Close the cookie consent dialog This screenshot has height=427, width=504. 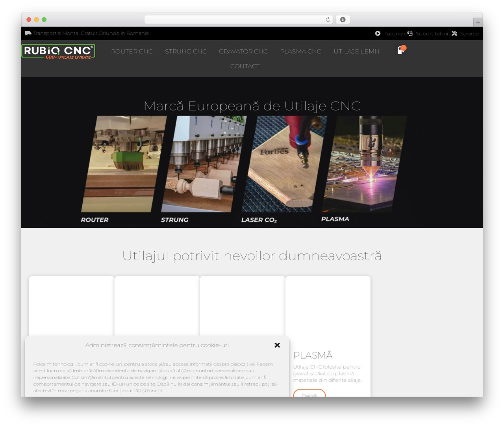point(277,345)
